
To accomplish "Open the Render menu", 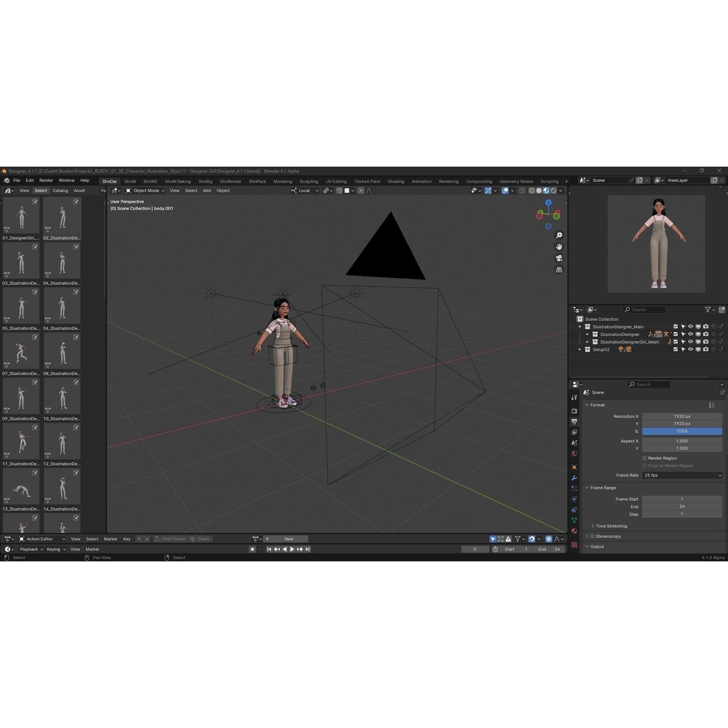I will point(46,180).
